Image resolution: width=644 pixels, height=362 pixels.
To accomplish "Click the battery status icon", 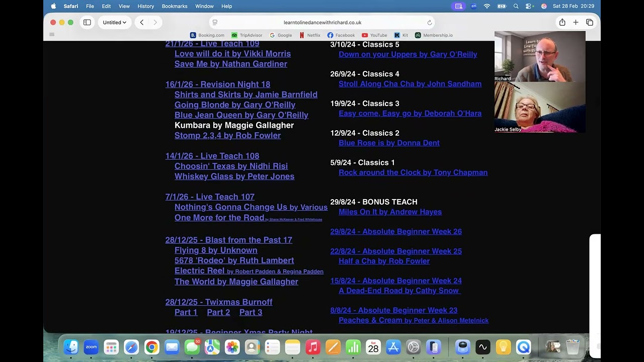I will (502, 6).
